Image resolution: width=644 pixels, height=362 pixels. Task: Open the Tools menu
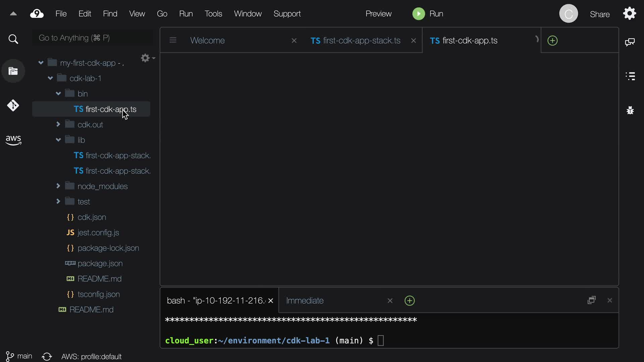(x=213, y=14)
